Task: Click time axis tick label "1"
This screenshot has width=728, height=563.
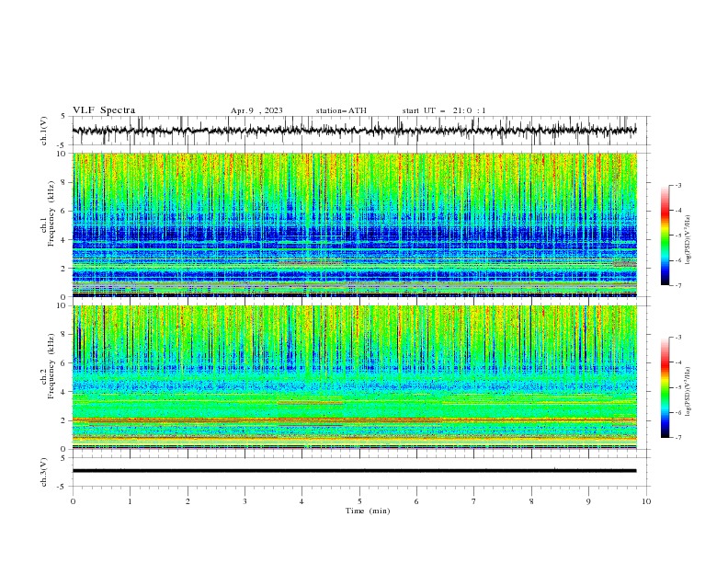Action: coord(130,501)
